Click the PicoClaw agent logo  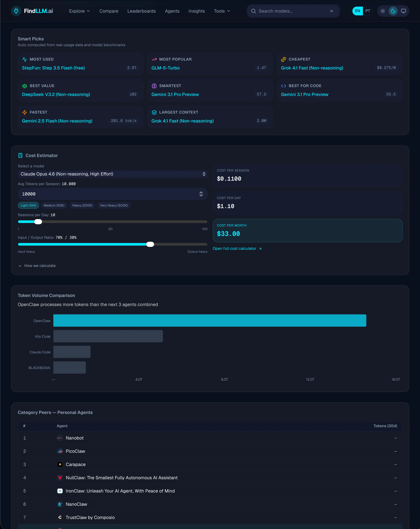coord(60,451)
